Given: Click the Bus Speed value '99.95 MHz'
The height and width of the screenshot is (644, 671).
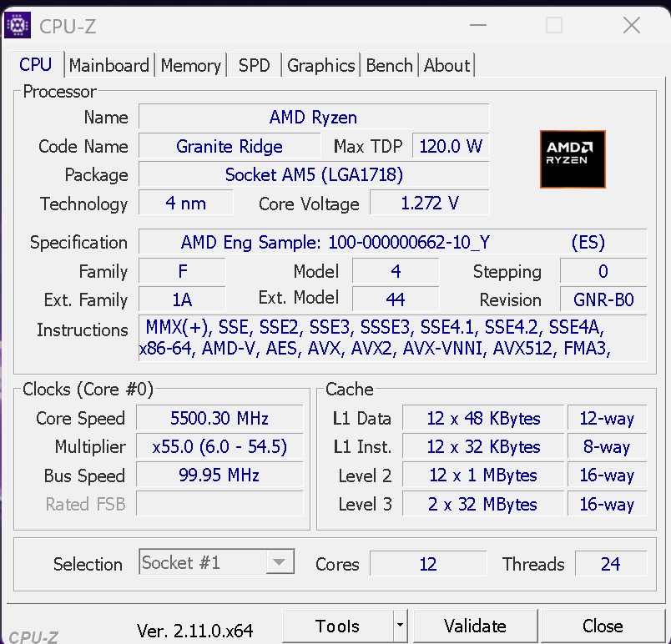Looking at the screenshot, I should (x=219, y=475).
